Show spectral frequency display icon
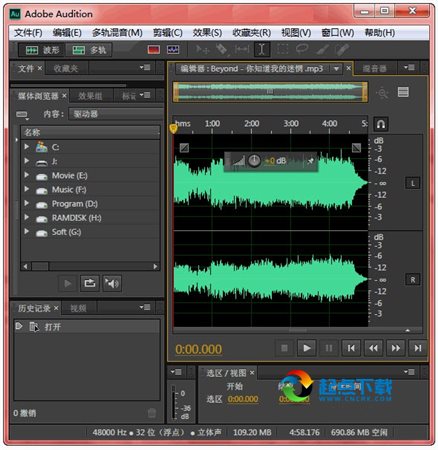The image size is (438, 450). point(154,50)
